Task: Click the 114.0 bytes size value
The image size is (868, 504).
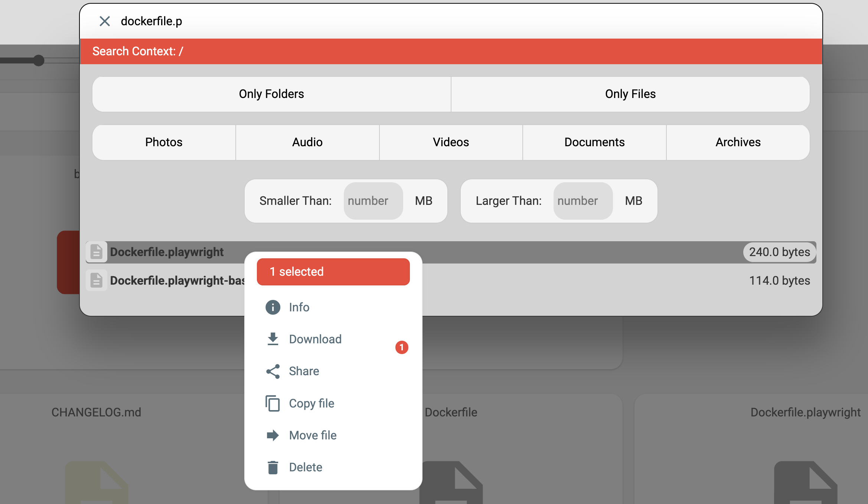Action: point(779,281)
